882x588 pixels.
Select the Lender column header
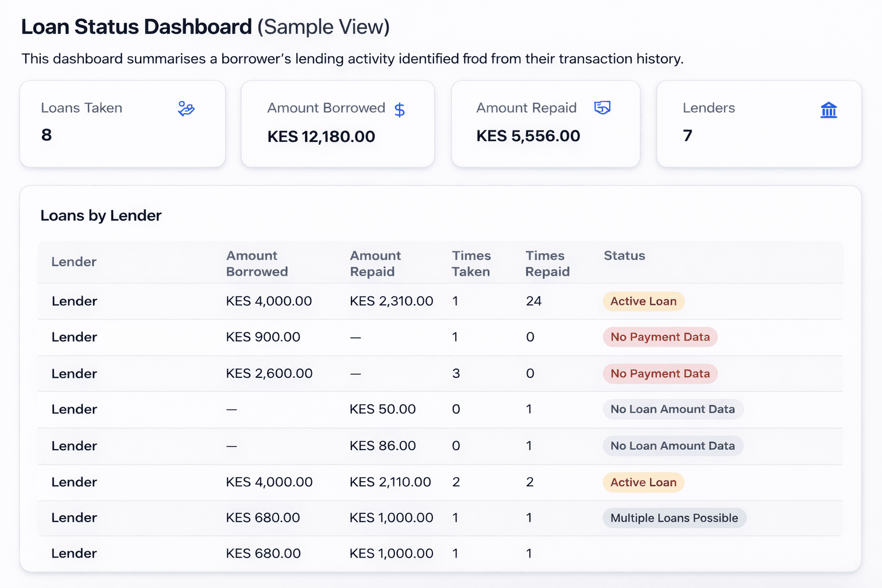tap(73, 262)
